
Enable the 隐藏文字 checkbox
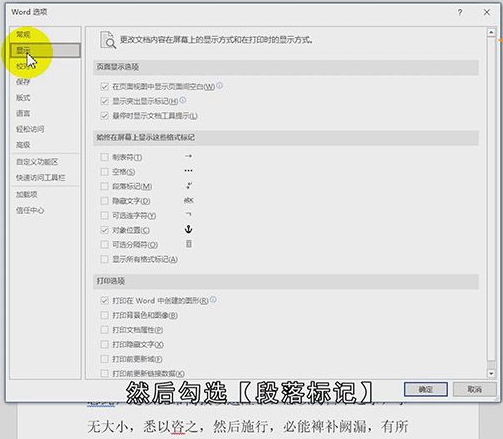tap(104, 201)
